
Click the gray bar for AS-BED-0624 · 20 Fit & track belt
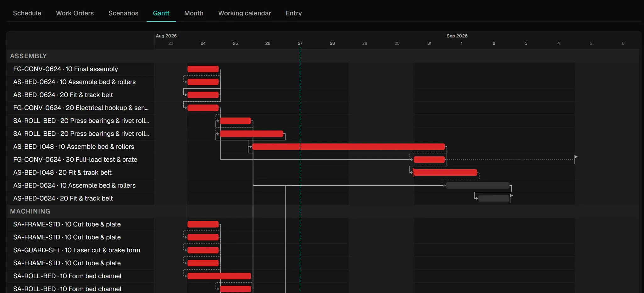coord(494,198)
